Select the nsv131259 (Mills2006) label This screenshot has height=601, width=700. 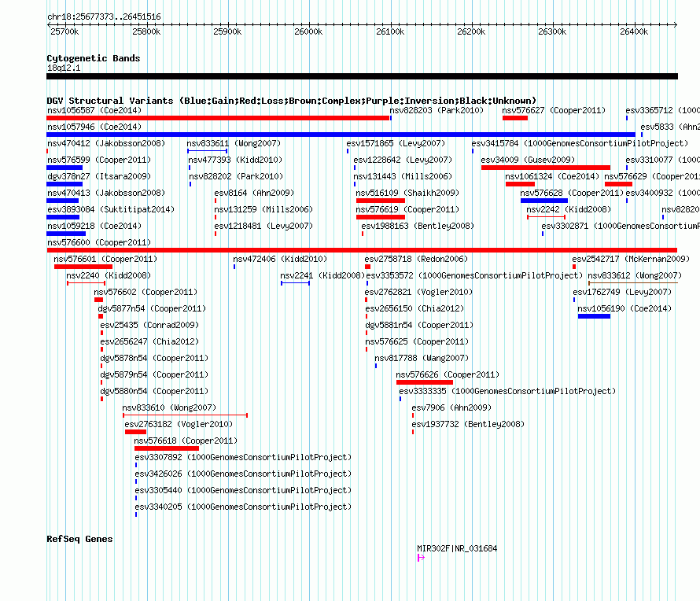(x=263, y=209)
